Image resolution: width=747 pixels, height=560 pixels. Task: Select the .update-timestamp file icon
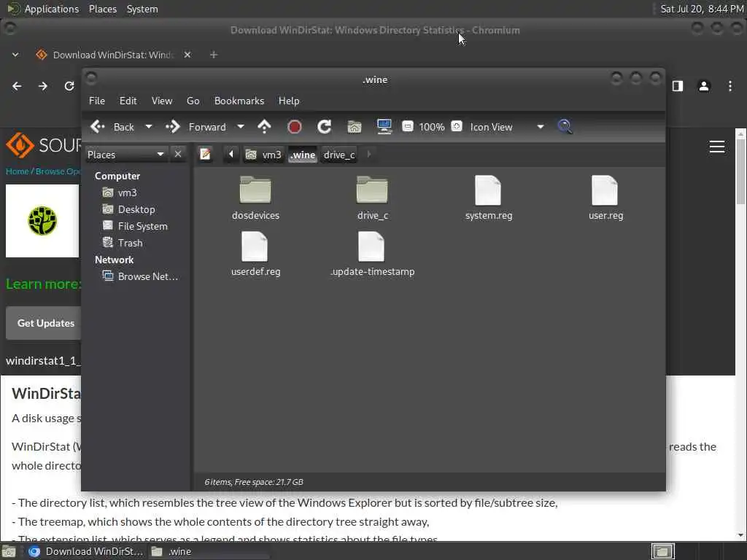click(x=371, y=246)
